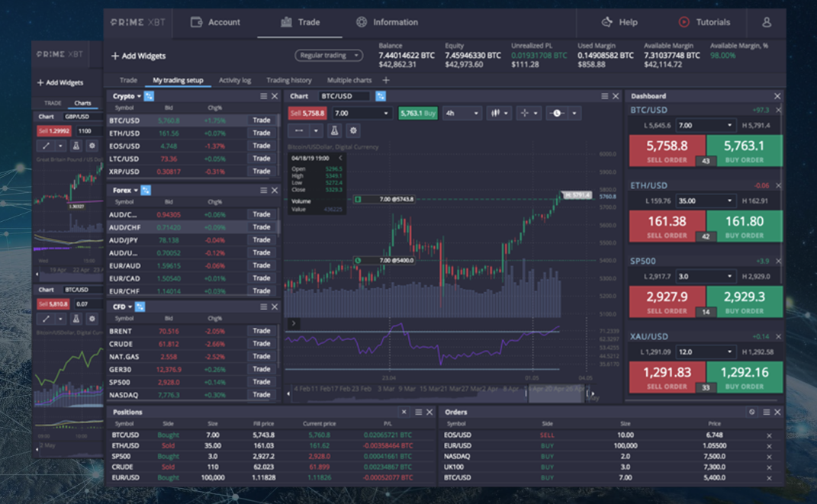Click the candlestick chart type icon
This screenshot has width=817, height=504.
click(496, 113)
